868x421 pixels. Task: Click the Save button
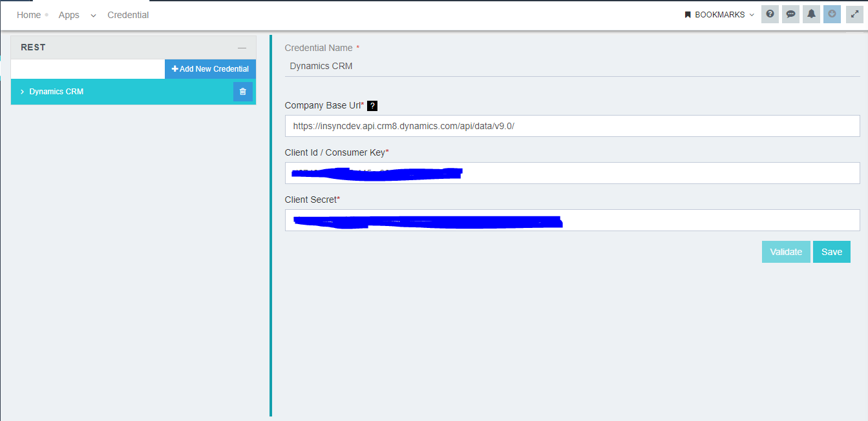click(832, 252)
